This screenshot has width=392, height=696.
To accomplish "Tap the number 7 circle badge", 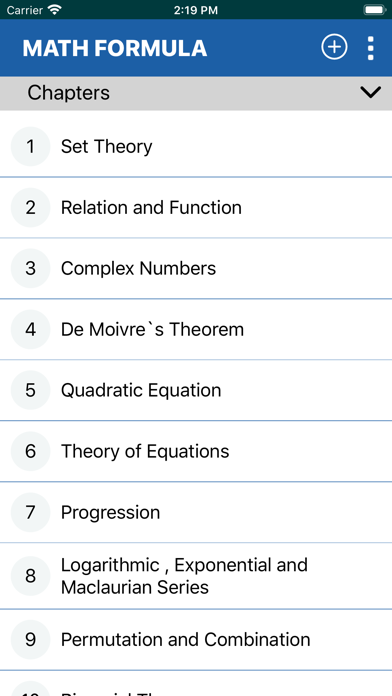I will pyautogui.click(x=30, y=512).
